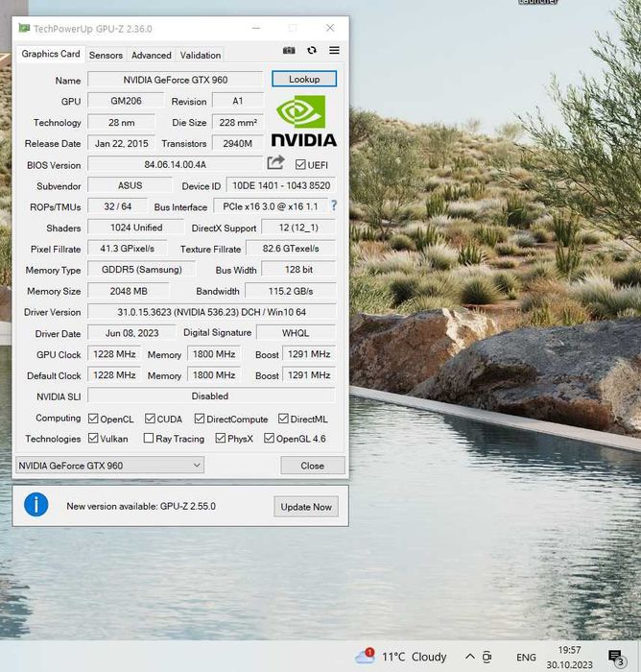
Task: Click the ROPs/TMUs 32 / 64 field
Action: pyautogui.click(x=117, y=206)
